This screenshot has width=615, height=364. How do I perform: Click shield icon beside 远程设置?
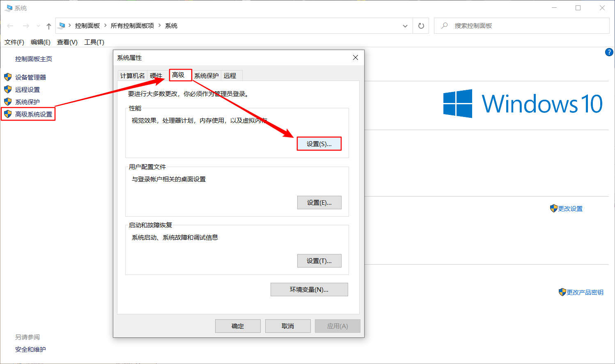[8, 89]
